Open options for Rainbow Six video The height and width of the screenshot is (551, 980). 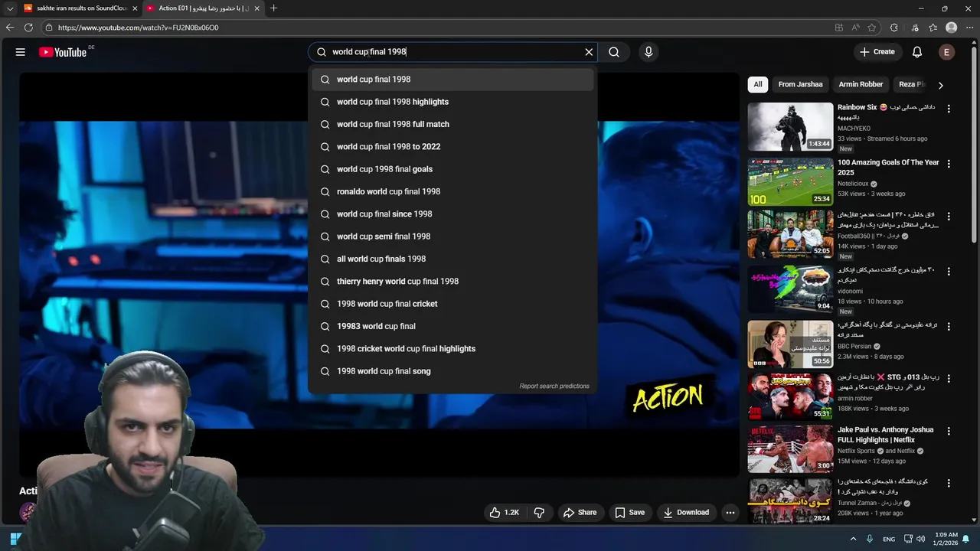tap(949, 109)
